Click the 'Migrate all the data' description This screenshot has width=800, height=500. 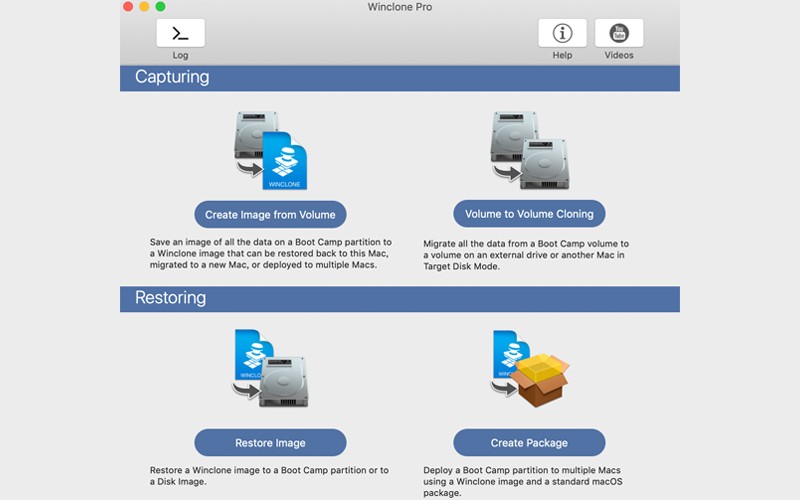(x=526, y=255)
